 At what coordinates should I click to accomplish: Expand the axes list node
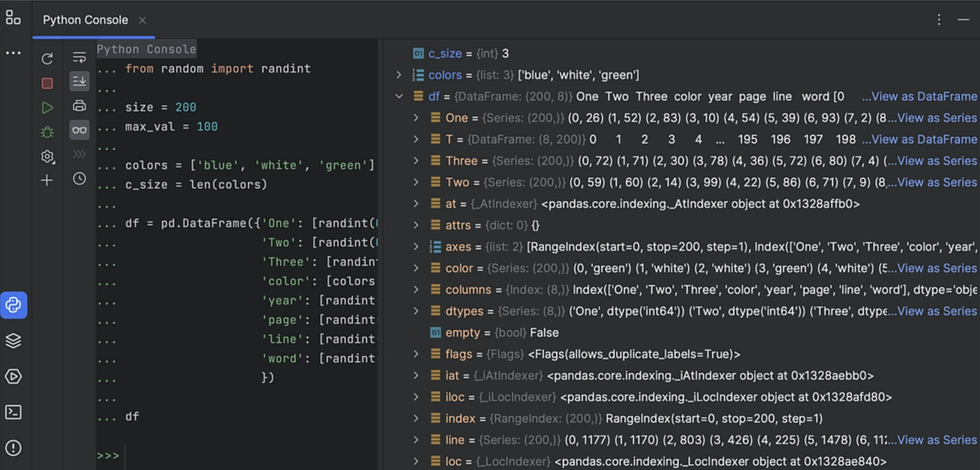(416, 247)
